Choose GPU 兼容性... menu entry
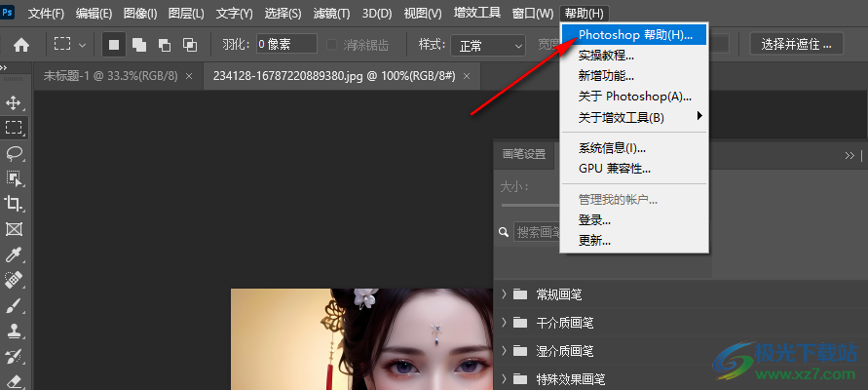This screenshot has height=390, width=868. pyautogui.click(x=634, y=169)
